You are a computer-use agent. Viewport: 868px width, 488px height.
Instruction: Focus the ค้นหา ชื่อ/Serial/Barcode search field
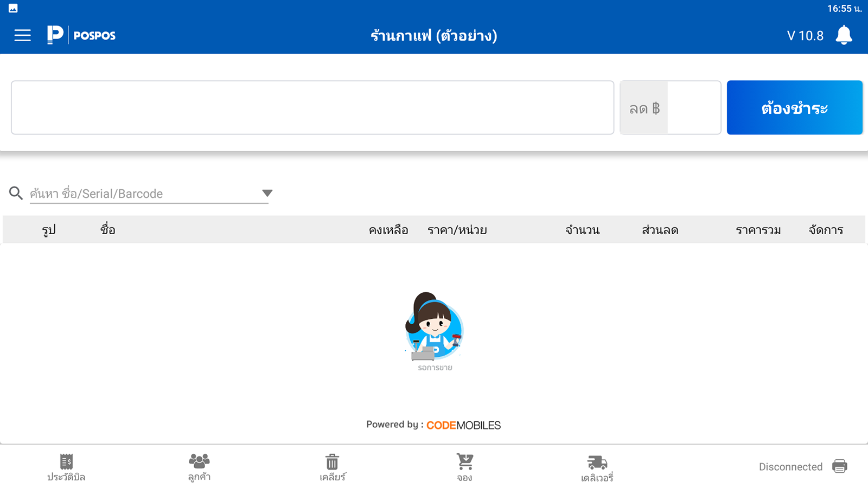point(144,194)
